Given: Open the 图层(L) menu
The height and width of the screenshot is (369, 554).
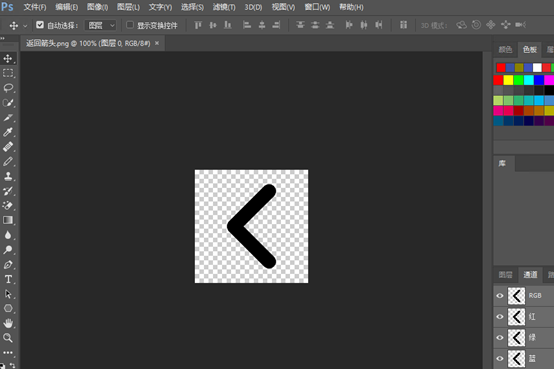Looking at the screenshot, I should pyautogui.click(x=128, y=7).
